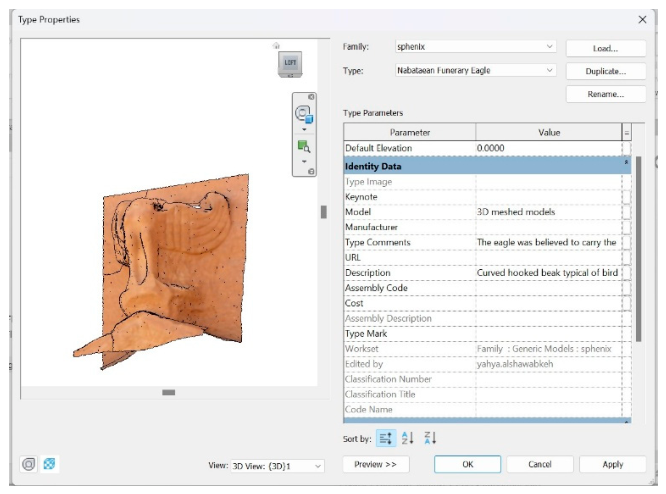Click the Assembly Code value cell
666x494 pixels.
548,288
